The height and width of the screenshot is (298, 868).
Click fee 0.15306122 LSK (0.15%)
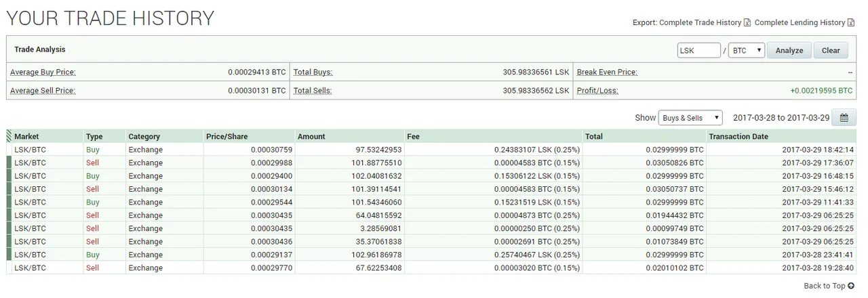(536, 176)
